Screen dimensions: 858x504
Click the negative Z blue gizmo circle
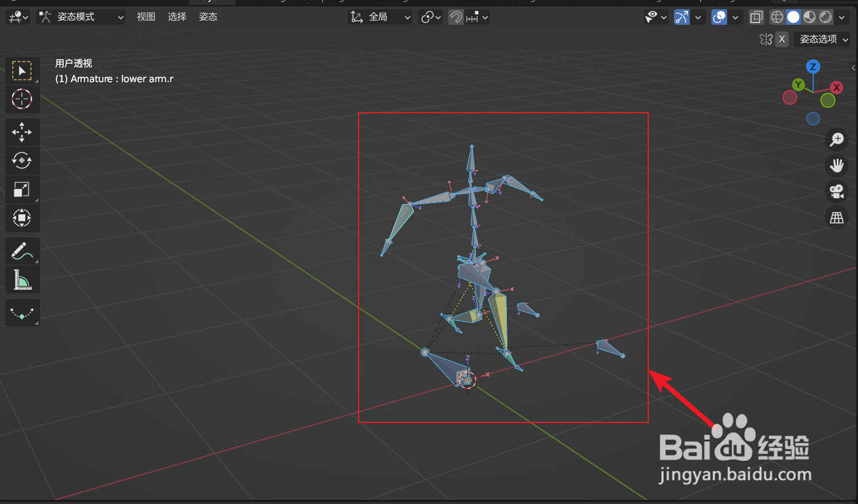(x=813, y=118)
